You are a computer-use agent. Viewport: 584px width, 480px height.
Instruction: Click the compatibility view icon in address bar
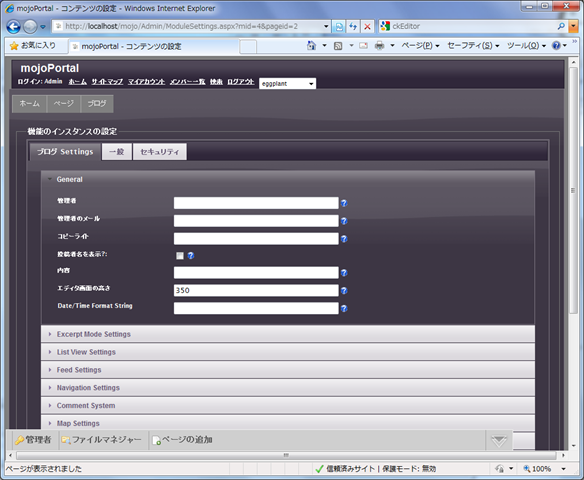[339, 26]
